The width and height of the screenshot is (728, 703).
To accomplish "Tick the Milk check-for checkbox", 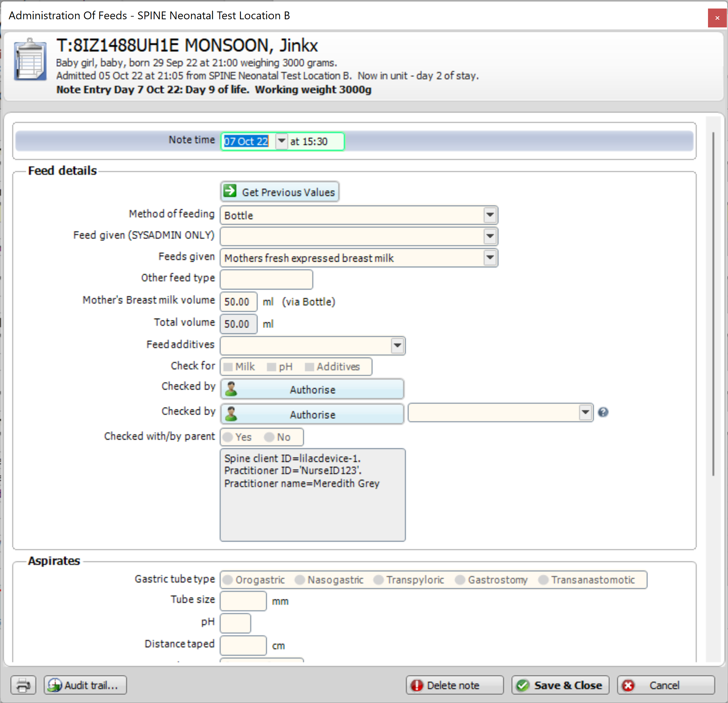I will coord(228,367).
